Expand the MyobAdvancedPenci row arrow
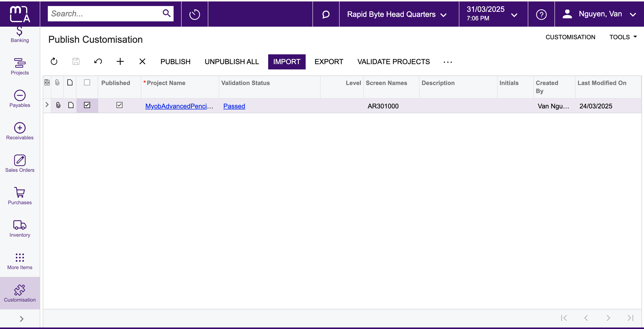Image resolution: width=644 pixels, height=329 pixels. click(47, 105)
